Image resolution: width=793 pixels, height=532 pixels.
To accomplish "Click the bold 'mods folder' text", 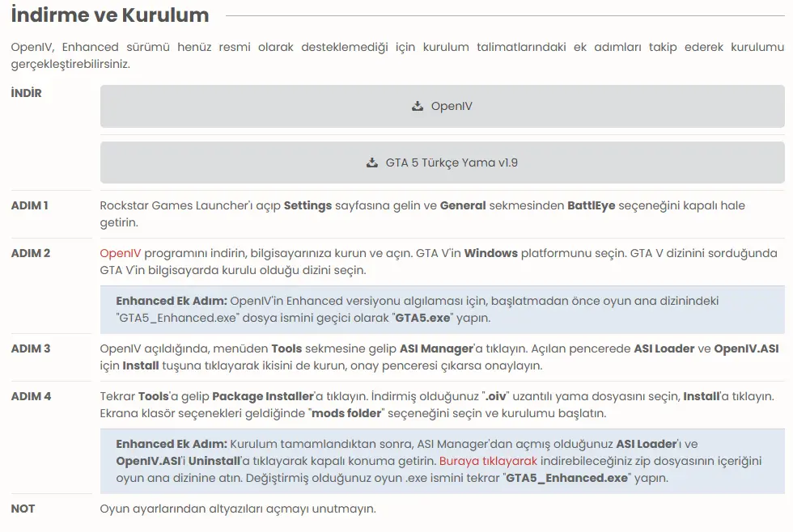I will tap(346, 413).
